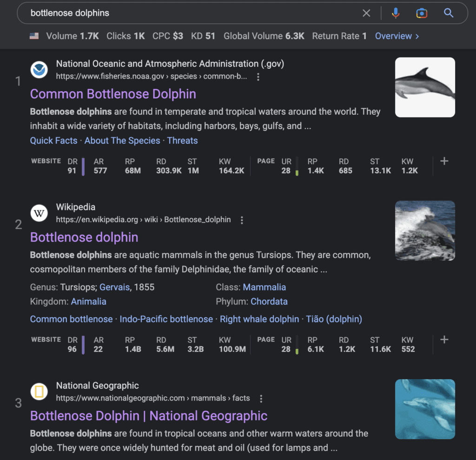Click the Clicks 1K metric
Image resolution: width=476 pixels, height=460 pixels.
tap(126, 36)
